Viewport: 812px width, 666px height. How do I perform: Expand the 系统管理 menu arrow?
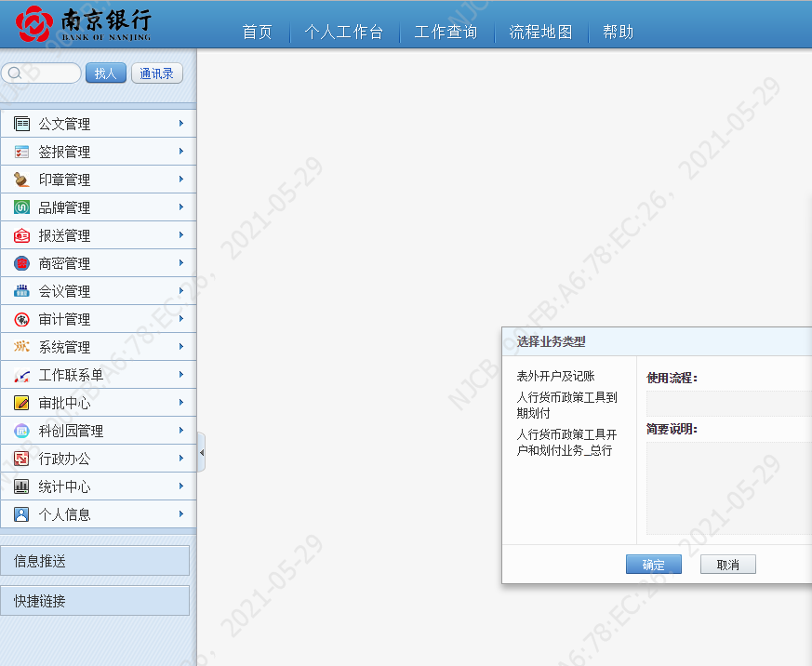click(181, 346)
